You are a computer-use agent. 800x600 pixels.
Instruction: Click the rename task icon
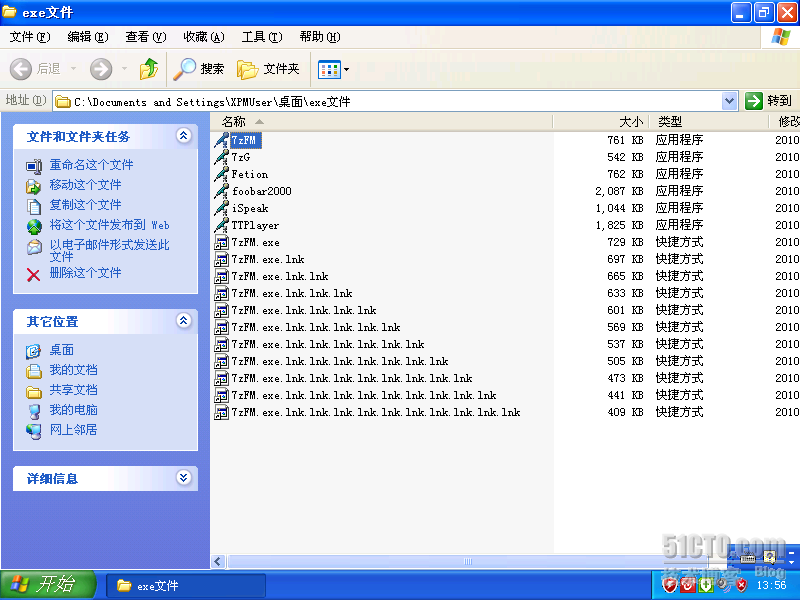(x=34, y=166)
